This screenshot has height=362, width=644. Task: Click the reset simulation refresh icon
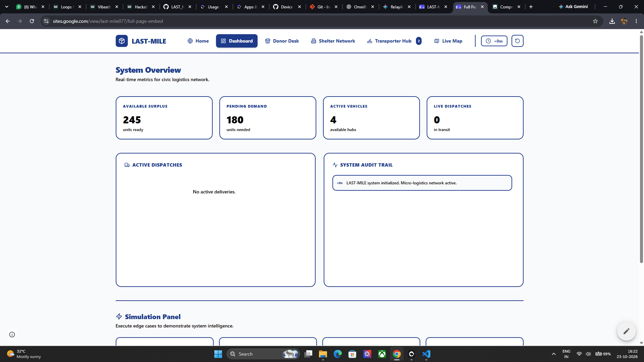pos(517,41)
